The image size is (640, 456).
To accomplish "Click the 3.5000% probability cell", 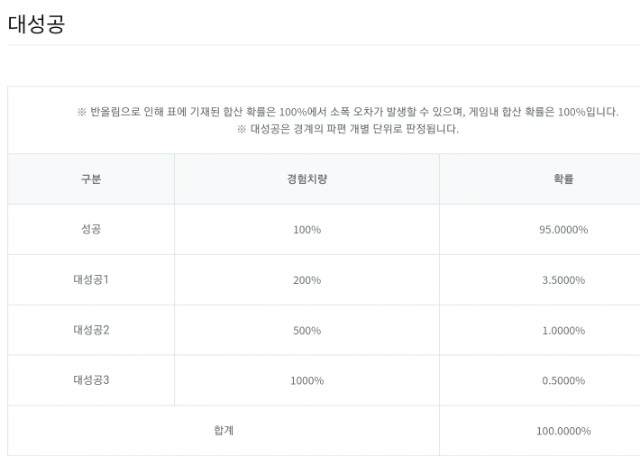I will (562, 280).
